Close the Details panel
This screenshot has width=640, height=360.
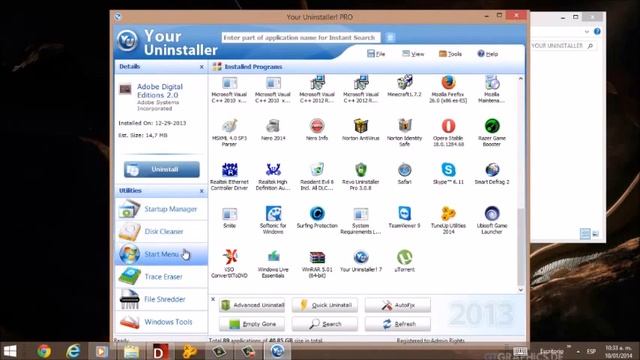click(202, 67)
